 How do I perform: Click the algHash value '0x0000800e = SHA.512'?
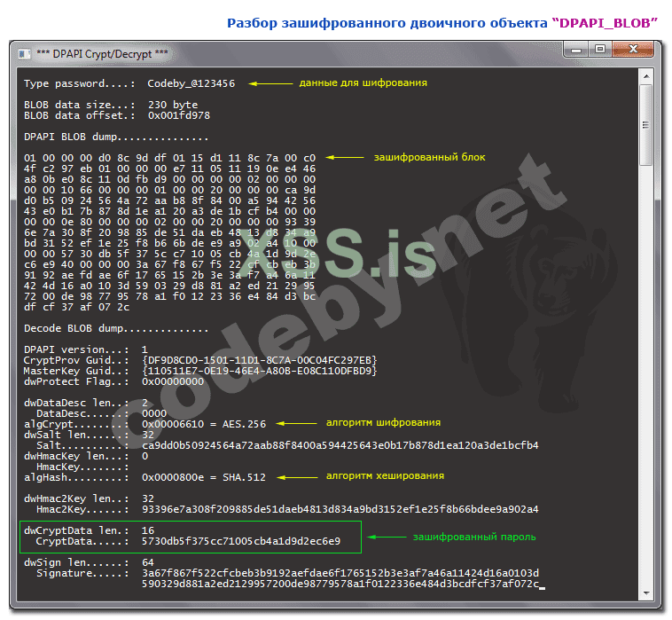click(204, 477)
